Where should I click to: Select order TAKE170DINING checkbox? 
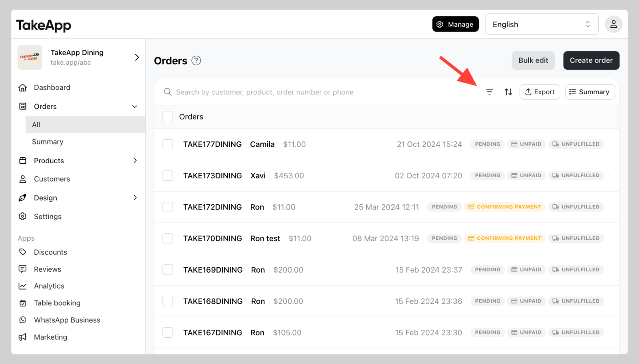[168, 238]
